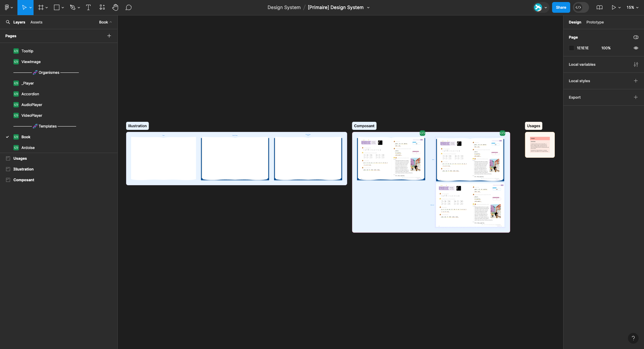The height and width of the screenshot is (349, 644).
Task: Add a new page with plus icon
Action: coord(109,36)
